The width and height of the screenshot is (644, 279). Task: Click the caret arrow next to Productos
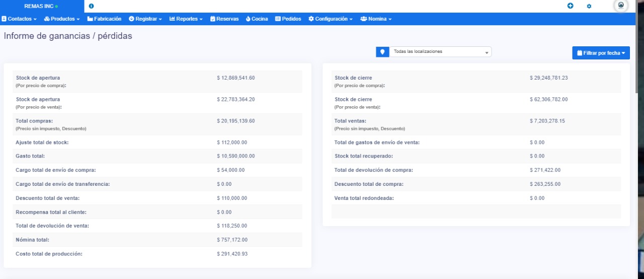point(78,19)
